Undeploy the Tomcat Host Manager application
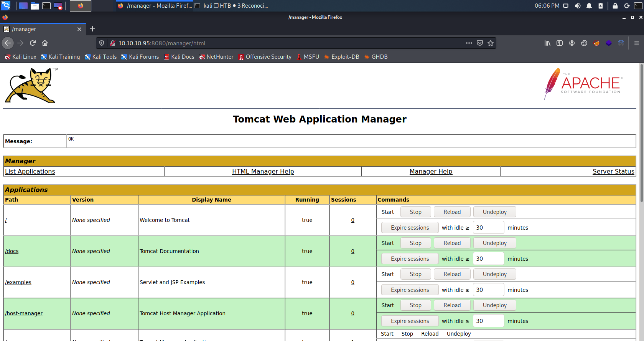 (x=495, y=305)
